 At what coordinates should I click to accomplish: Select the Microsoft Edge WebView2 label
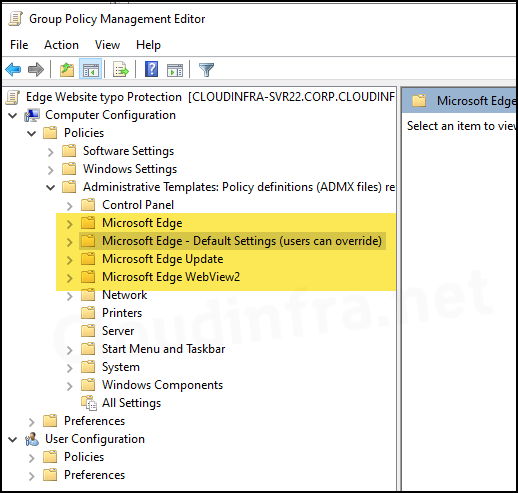171,277
